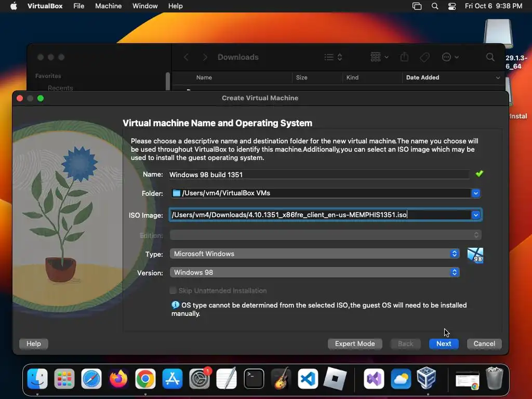The height and width of the screenshot is (399, 532).
Task: Click the disk drive icon on desktop
Action: (x=498, y=34)
